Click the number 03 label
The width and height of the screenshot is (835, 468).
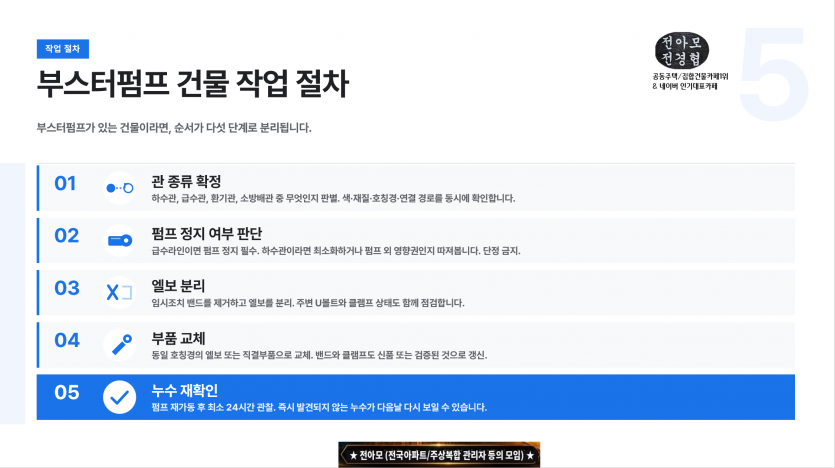click(x=67, y=288)
